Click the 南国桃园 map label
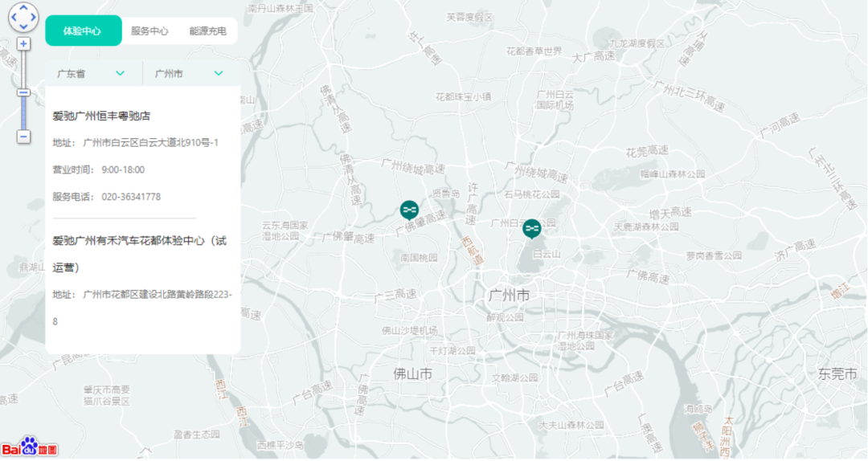868x461 pixels. tap(419, 258)
